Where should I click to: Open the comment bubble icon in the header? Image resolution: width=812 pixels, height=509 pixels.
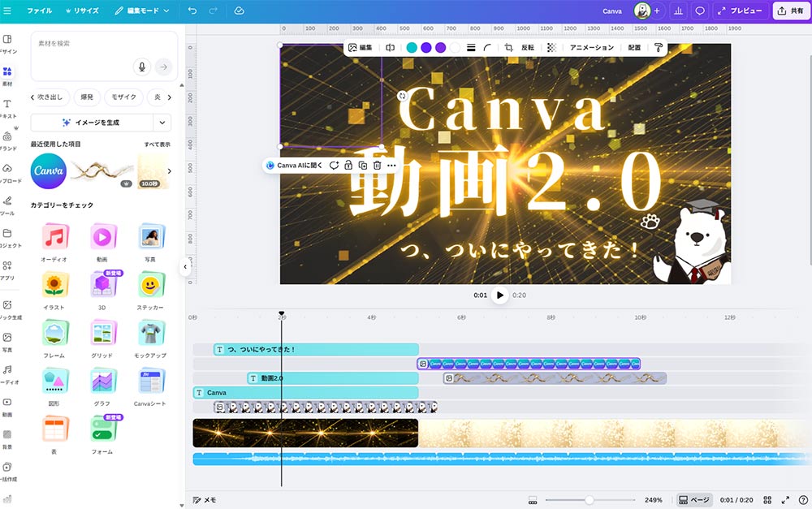tap(699, 11)
